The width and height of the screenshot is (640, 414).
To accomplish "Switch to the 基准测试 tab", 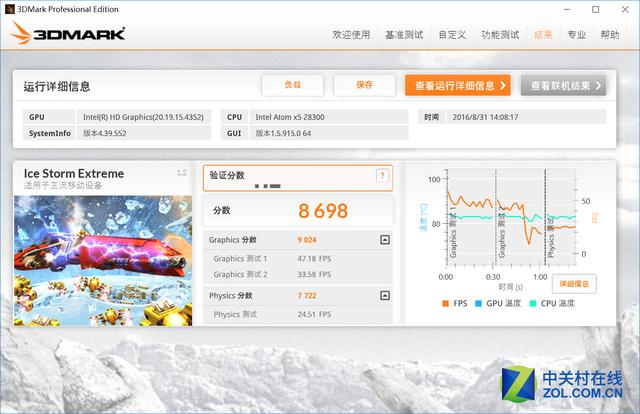I will [x=404, y=35].
